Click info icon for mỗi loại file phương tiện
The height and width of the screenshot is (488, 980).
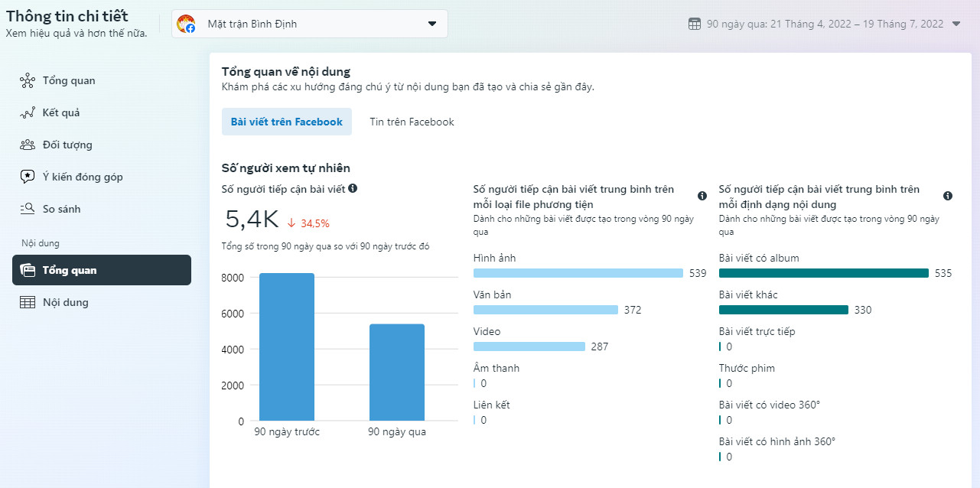pyautogui.click(x=702, y=196)
